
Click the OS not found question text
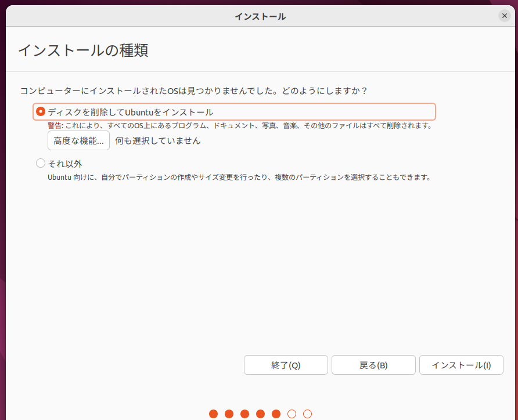(193, 90)
